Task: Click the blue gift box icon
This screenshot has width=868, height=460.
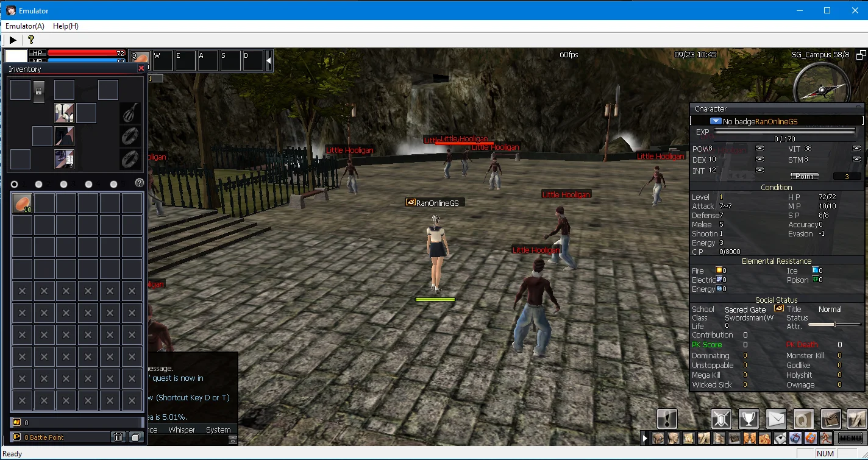Action: pyautogui.click(x=795, y=438)
